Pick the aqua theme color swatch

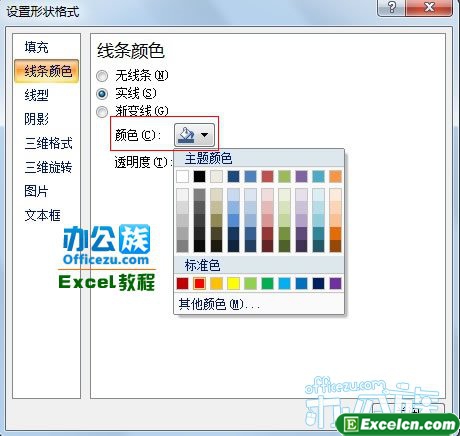(x=318, y=176)
